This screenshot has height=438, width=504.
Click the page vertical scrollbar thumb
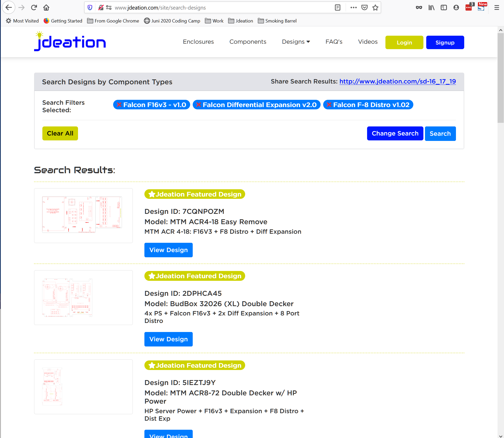(x=501, y=78)
